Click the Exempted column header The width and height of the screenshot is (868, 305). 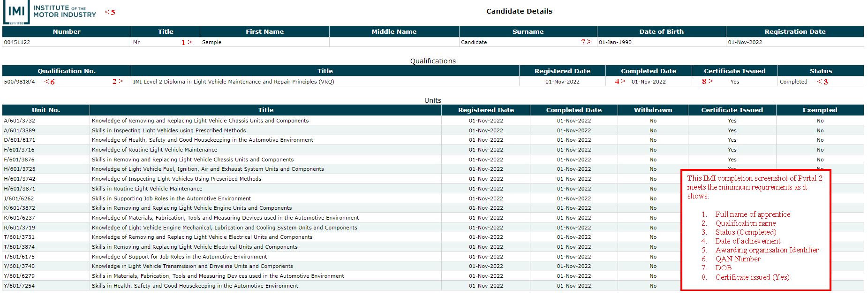click(820, 110)
